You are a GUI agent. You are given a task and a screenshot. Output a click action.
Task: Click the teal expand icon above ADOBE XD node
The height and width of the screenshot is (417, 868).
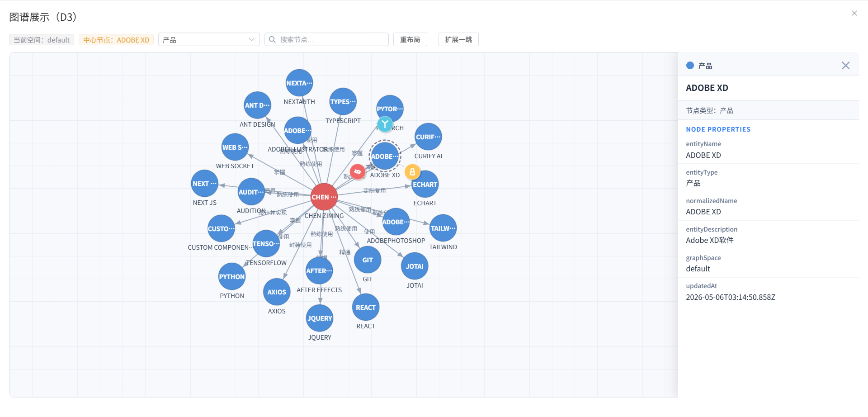[385, 124]
